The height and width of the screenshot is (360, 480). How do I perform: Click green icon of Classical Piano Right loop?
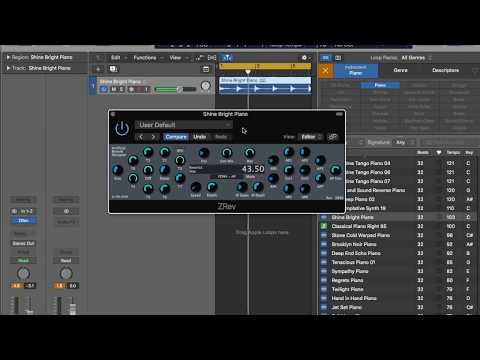324,226
